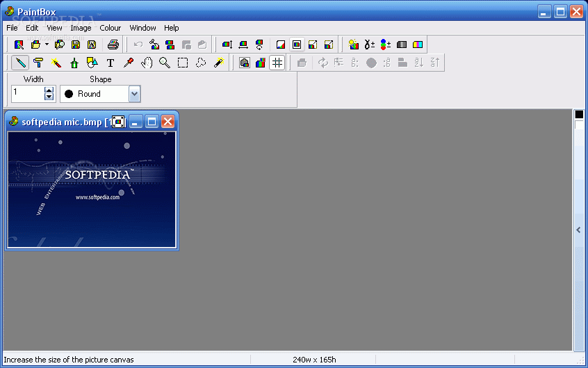588x368 pixels.
Task: Close the softpedia mic.bmp image window
Action: click(168, 122)
